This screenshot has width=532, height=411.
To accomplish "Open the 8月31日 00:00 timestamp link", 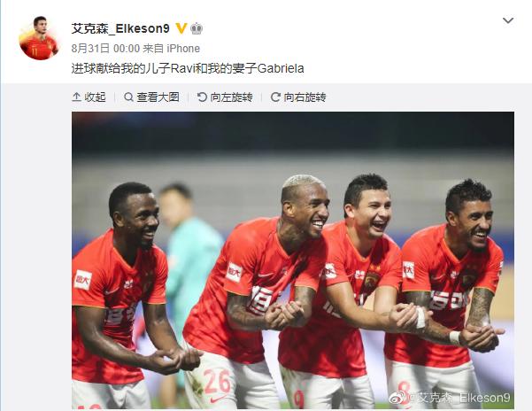I will coord(105,49).
